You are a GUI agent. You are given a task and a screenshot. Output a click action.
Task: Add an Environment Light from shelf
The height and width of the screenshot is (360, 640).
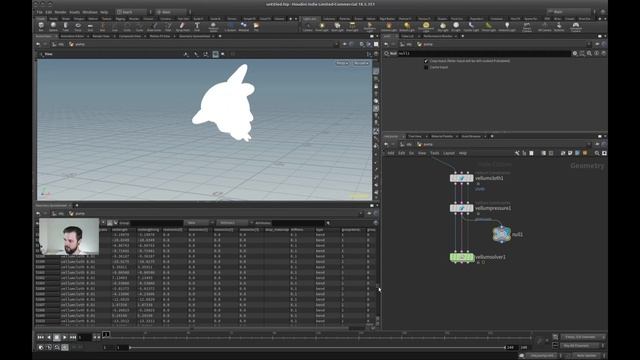pos(426,27)
